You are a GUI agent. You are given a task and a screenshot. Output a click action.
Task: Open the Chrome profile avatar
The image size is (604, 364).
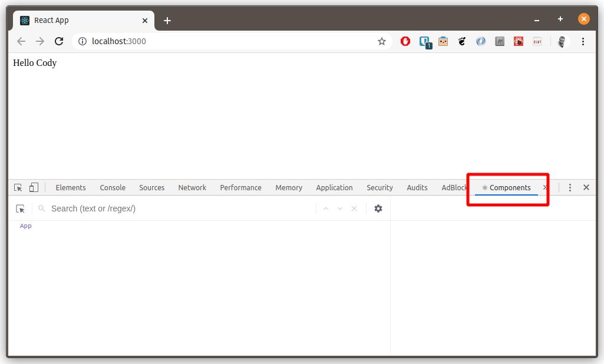click(561, 41)
